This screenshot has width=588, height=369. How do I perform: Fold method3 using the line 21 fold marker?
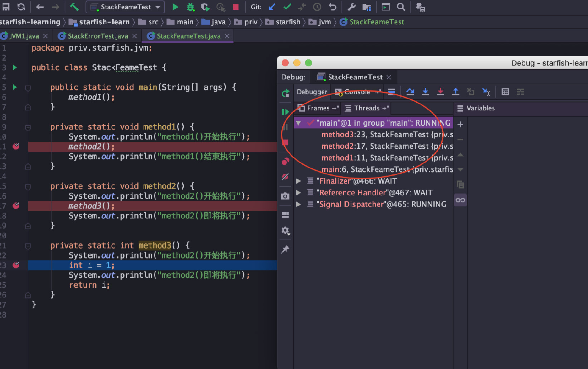point(28,246)
